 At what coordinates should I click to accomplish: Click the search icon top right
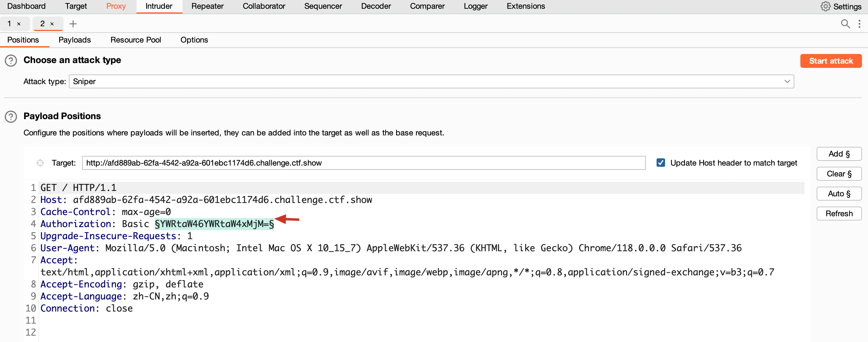(845, 23)
